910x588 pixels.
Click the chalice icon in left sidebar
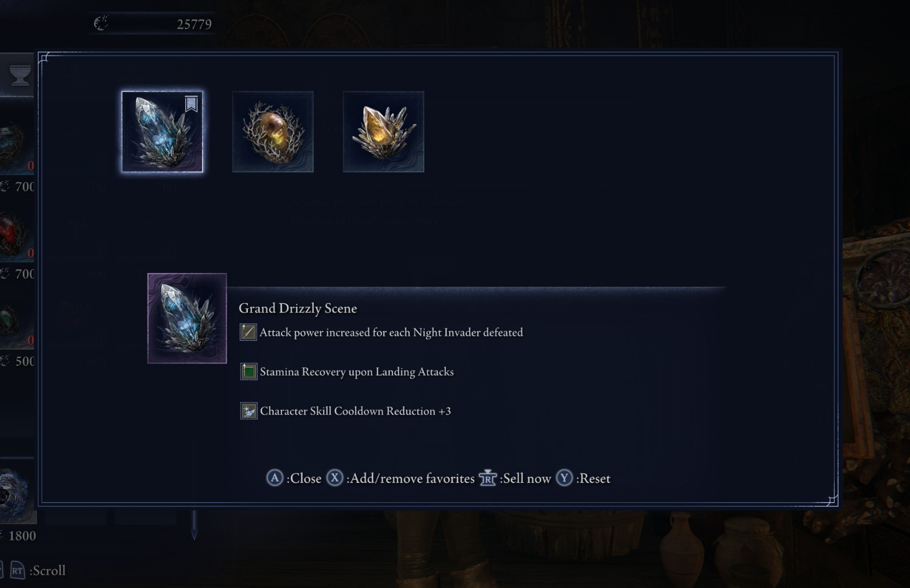point(20,75)
